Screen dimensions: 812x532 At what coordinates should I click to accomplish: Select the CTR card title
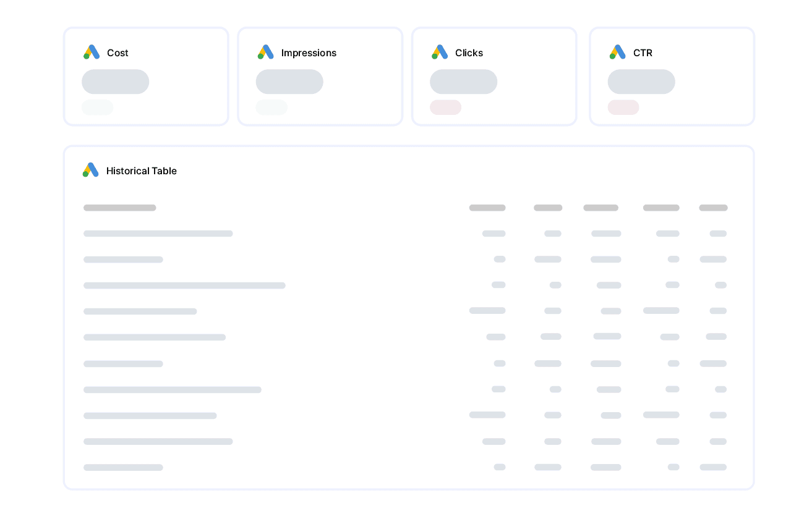pos(643,53)
